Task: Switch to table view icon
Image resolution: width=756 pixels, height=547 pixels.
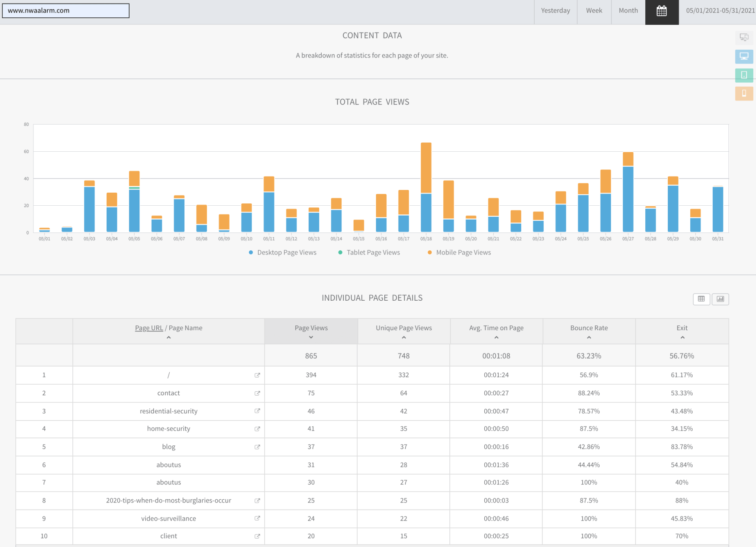Action: [701, 299]
